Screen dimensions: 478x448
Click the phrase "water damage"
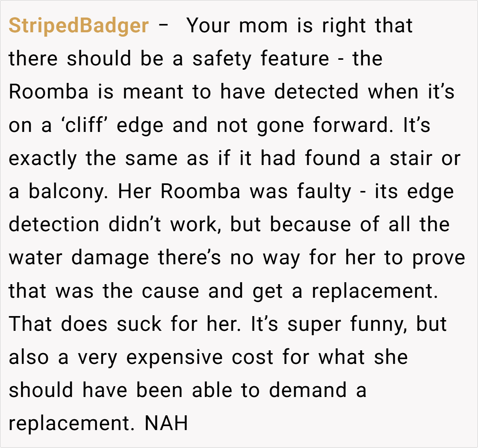click(79, 258)
